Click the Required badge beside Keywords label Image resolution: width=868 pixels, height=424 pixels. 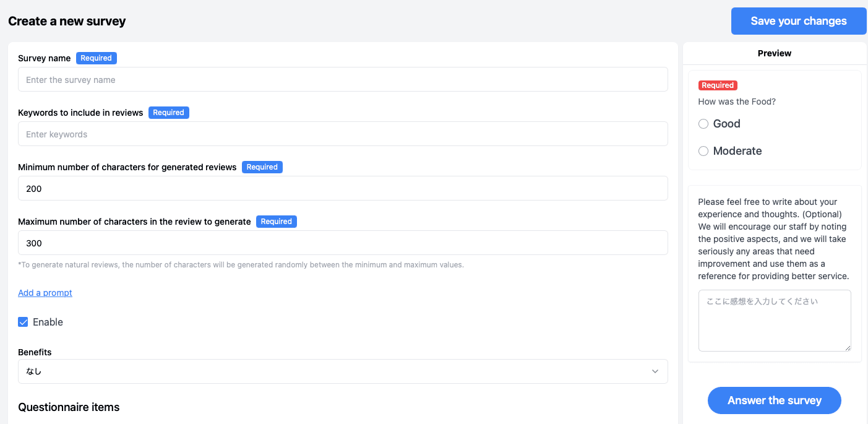(x=169, y=112)
